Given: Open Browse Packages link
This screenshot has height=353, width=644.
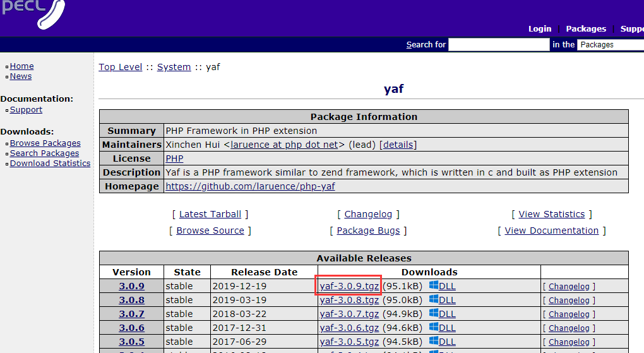Looking at the screenshot, I should pos(45,143).
